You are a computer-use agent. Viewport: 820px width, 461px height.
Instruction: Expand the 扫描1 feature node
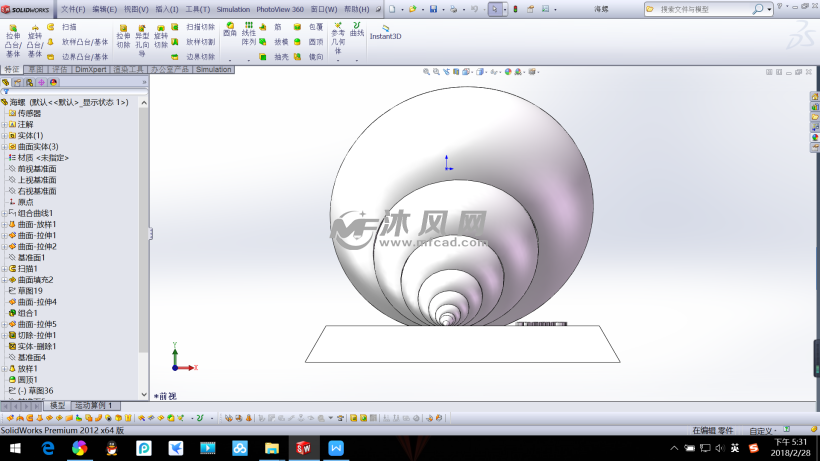click(x=4, y=269)
